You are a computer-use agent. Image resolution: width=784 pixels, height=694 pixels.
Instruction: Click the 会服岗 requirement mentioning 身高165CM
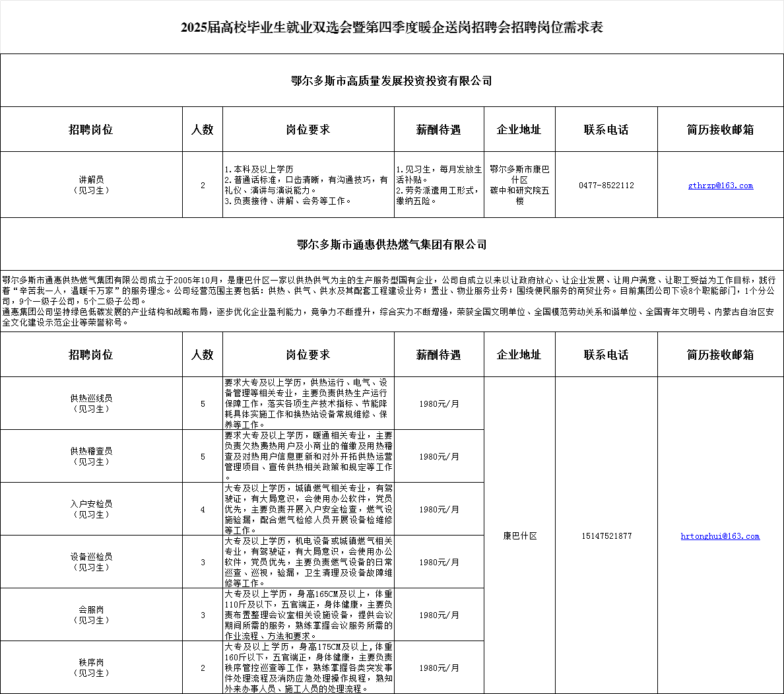tap(308, 615)
